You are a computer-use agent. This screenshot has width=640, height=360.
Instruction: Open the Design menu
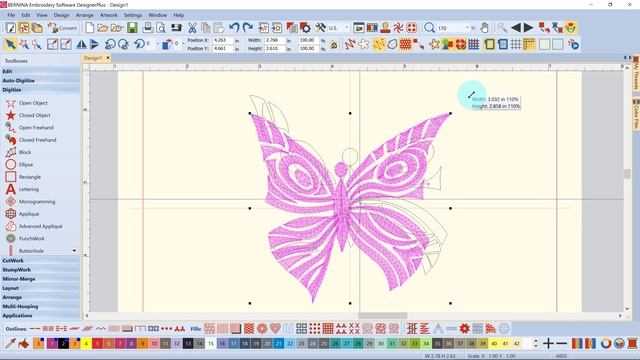(x=61, y=15)
